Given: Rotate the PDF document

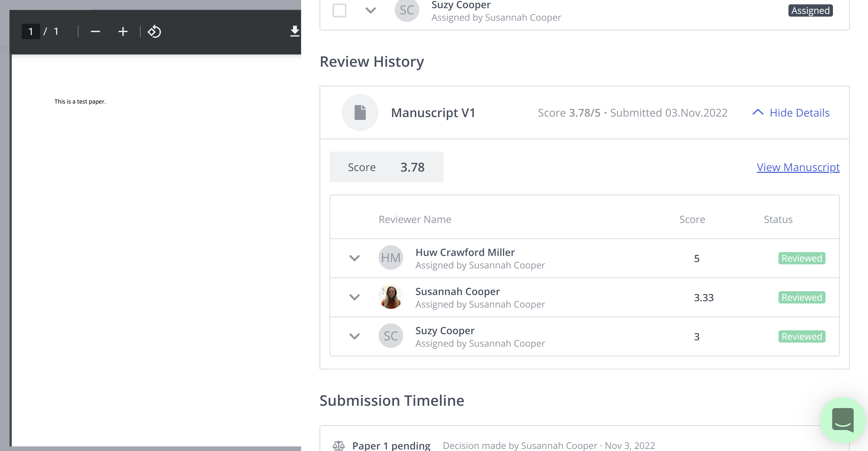Looking at the screenshot, I should click(x=154, y=32).
